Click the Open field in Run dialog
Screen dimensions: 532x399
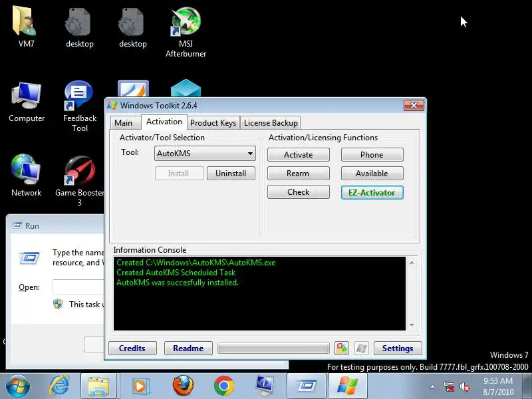(x=78, y=287)
